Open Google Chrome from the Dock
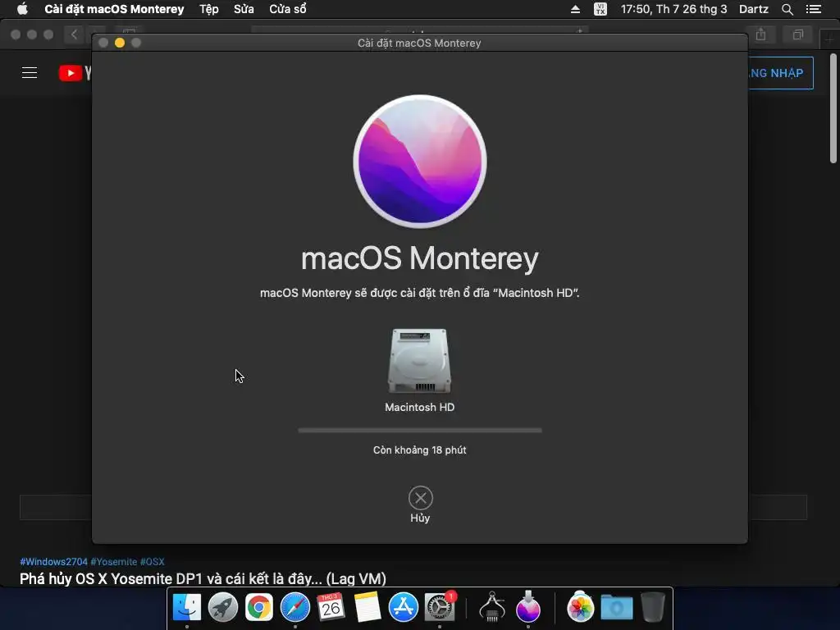The width and height of the screenshot is (840, 630). pyautogui.click(x=259, y=607)
